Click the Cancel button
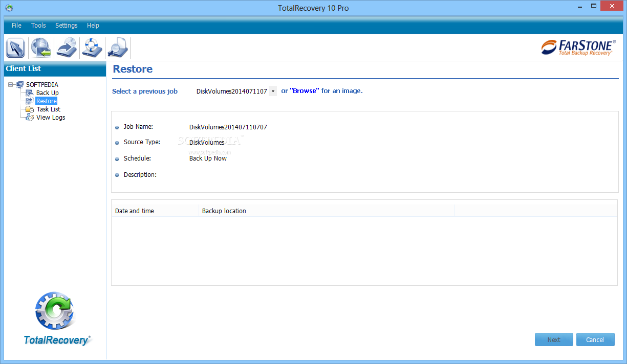The height and width of the screenshot is (364, 627). point(595,339)
